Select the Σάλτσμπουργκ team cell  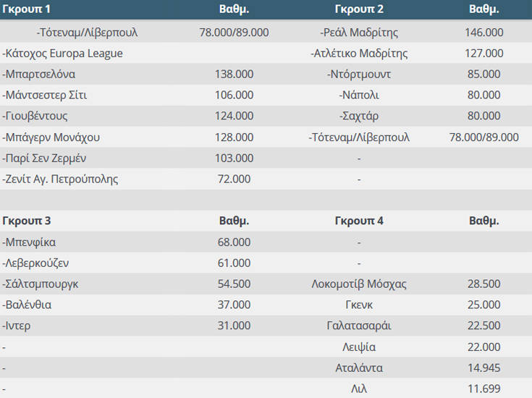click(x=41, y=284)
